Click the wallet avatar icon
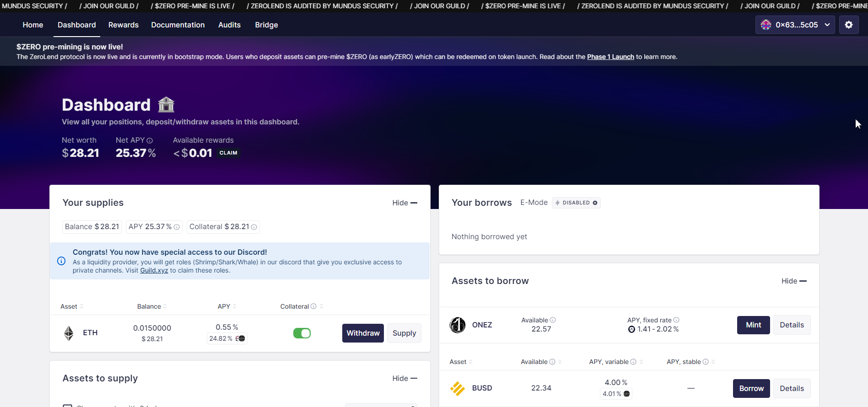The width and height of the screenshot is (868, 407). (x=766, y=25)
